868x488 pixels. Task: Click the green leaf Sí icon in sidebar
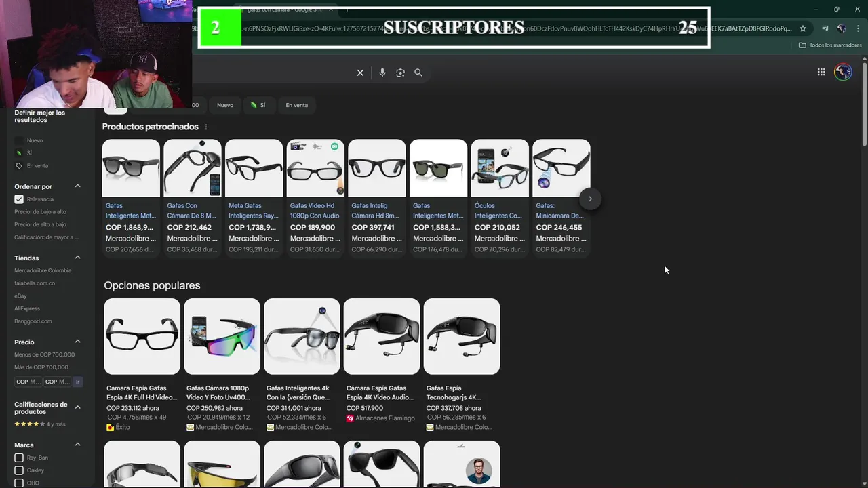coord(19,153)
